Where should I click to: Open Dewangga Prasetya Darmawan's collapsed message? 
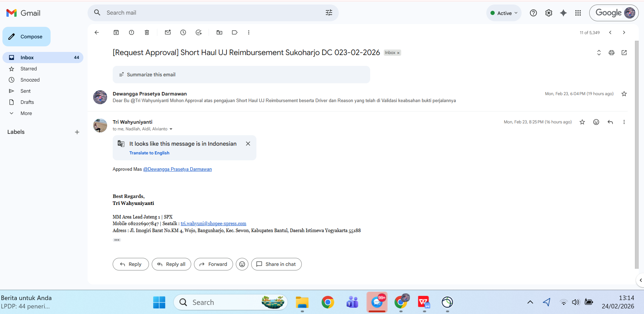[358, 97]
